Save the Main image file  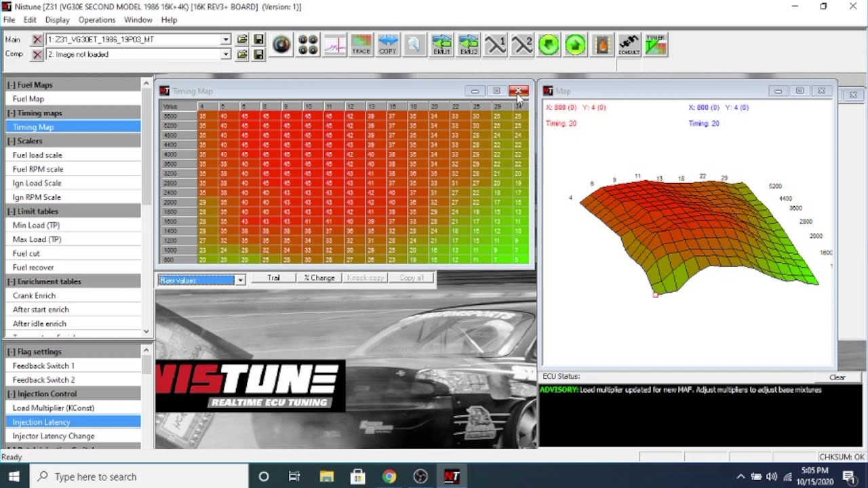coord(258,40)
